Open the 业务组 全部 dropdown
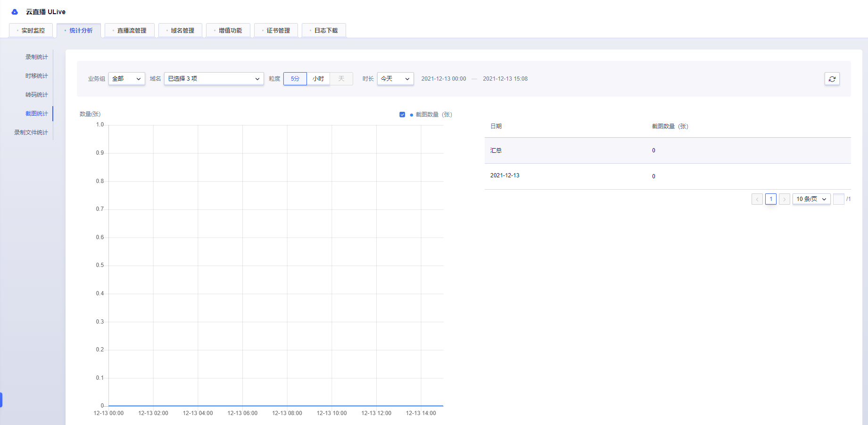 pos(127,79)
